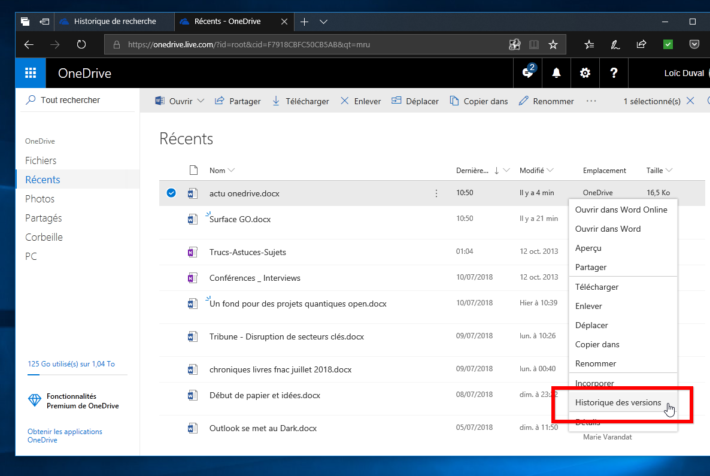Screen dimensions: 710x476
Task: Clear the selection with the X
Action: (x=690, y=101)
